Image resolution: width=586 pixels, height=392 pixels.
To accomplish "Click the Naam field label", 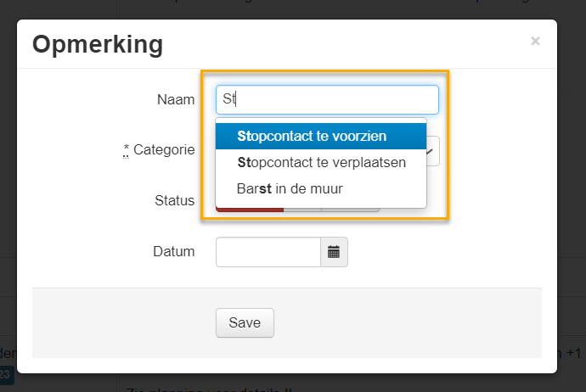I will [x=176, y=99].
